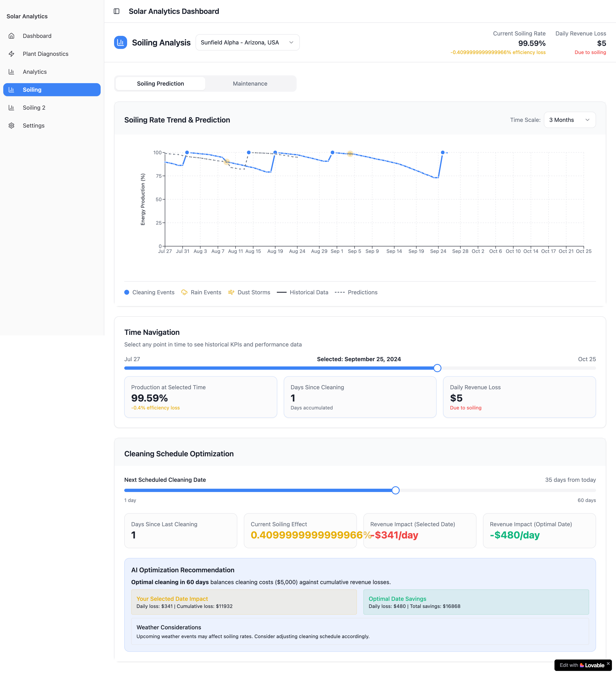Image resolution: width=616 pixels, height=675 pixels.
Task: Click the Next Scheduled Cleaning slider handle
Action: point(396,491)
